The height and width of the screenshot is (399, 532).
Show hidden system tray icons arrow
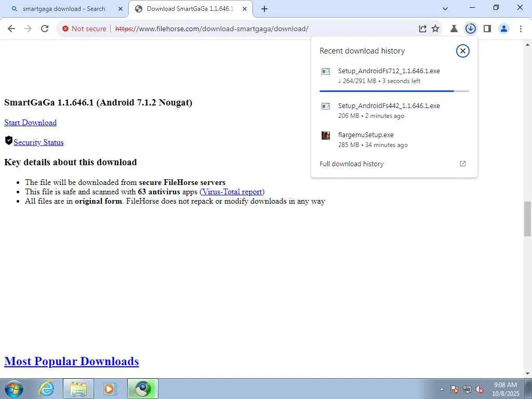tap(442, 389)
